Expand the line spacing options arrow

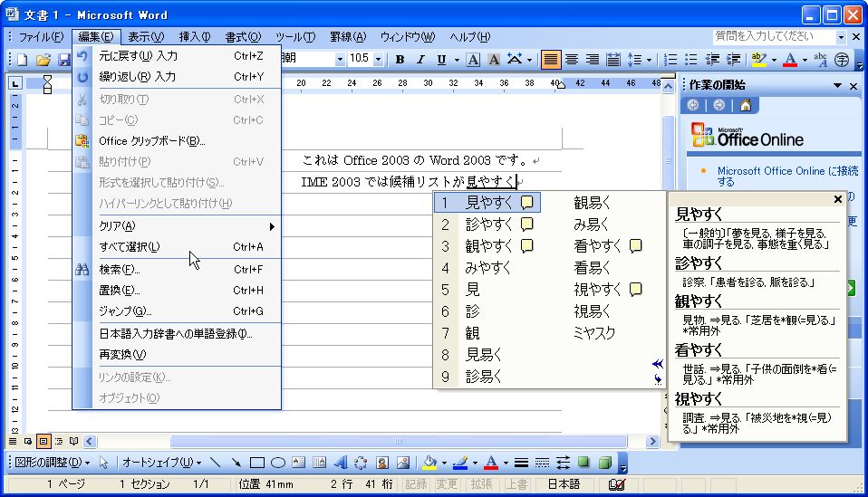649,59
